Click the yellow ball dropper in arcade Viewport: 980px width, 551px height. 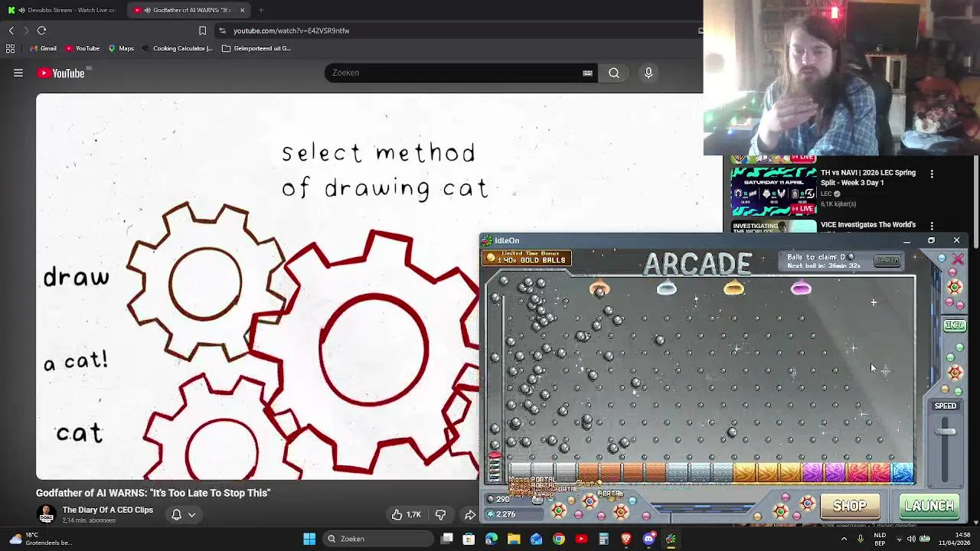tap(733, 289)
